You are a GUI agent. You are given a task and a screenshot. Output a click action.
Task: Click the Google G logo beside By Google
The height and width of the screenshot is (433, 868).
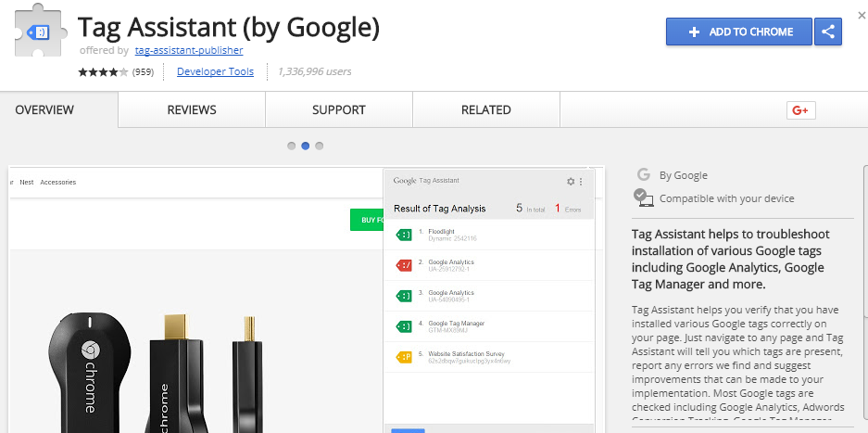click(x=643, y=174)
